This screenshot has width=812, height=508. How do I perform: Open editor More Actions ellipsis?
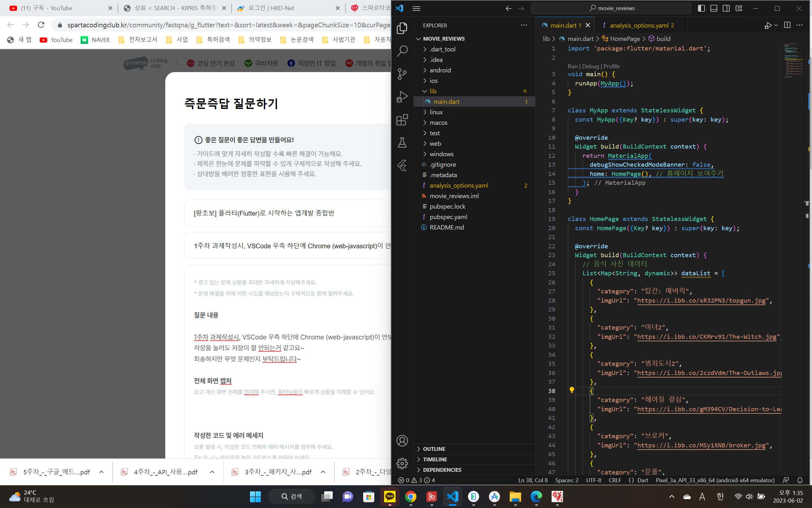point(800,25)
